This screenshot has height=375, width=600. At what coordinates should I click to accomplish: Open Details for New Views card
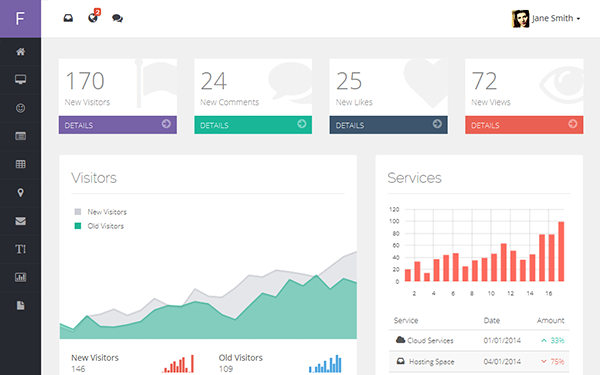524,125
